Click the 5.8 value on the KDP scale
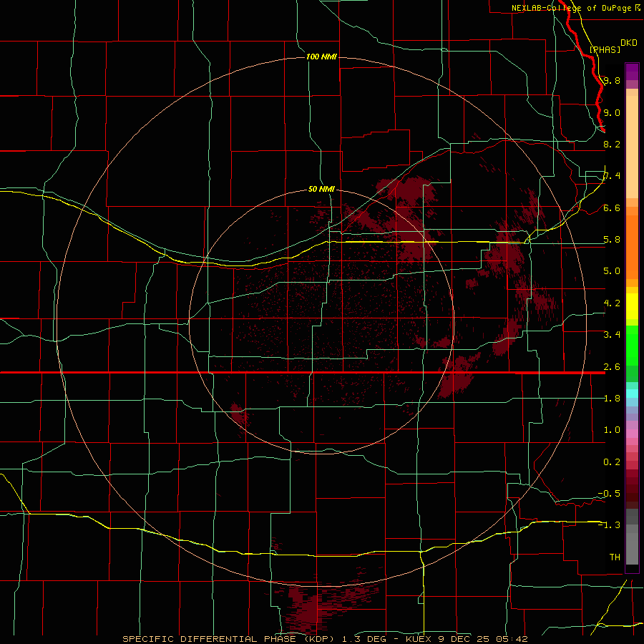Image resolution: width=644 pixels, height=644 pixels. [612, 240]
